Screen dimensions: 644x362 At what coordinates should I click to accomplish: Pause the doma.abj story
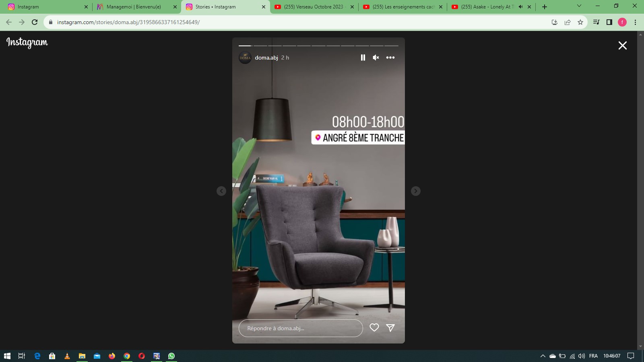click(x=363, y=58)
